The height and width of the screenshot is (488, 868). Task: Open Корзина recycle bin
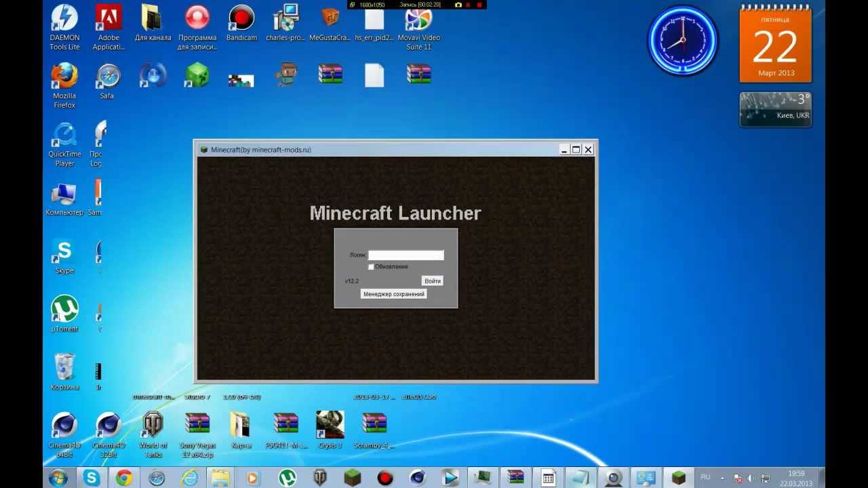[64, 373]
